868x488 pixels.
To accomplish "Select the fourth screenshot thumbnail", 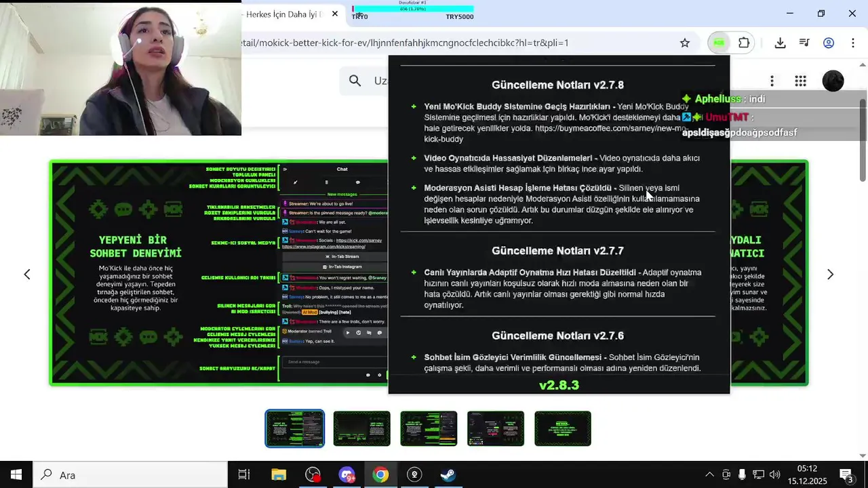I will [496, 428].
